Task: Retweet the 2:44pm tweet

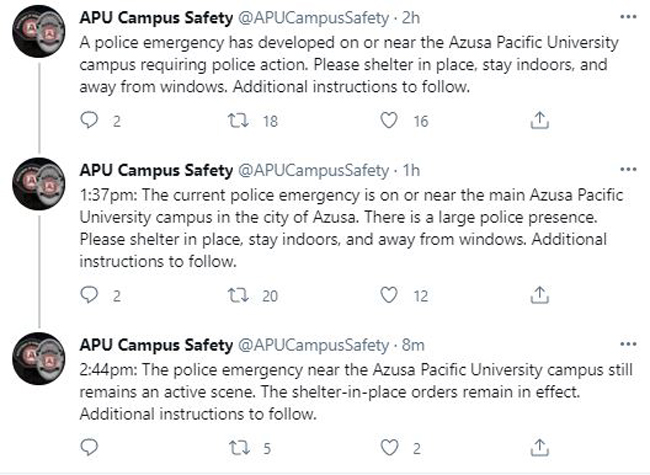Action: pyautogui.click(x=239, y=448)
